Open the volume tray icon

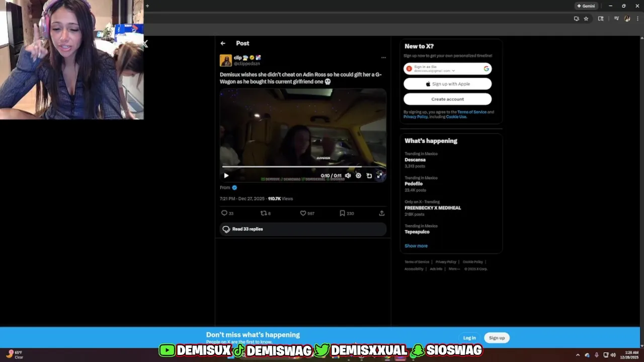pos(613,355)
